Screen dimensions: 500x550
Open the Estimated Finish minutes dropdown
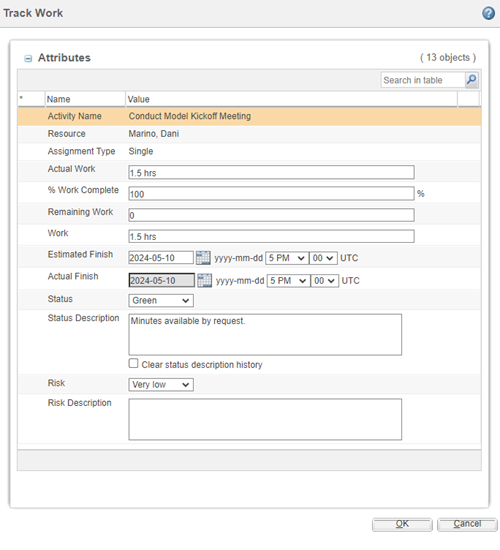(323, 258)
